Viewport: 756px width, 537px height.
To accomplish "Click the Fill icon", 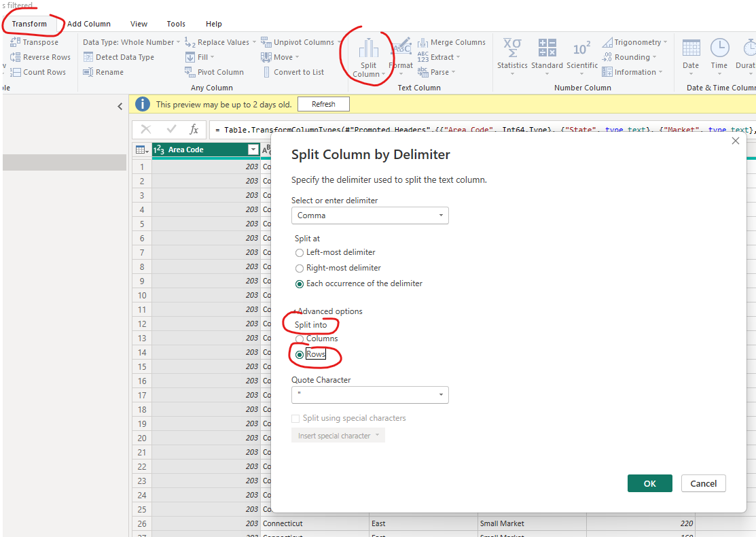I will click(x=190, y=57).
